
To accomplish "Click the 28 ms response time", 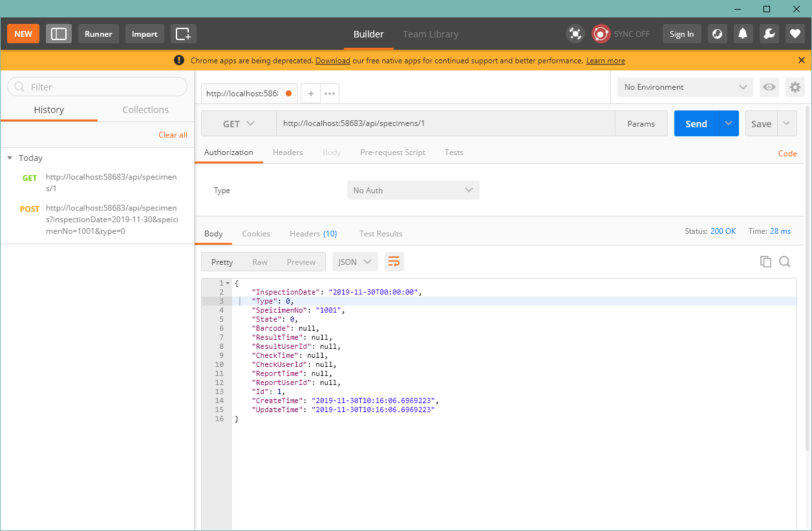I will tap(780, 231).
